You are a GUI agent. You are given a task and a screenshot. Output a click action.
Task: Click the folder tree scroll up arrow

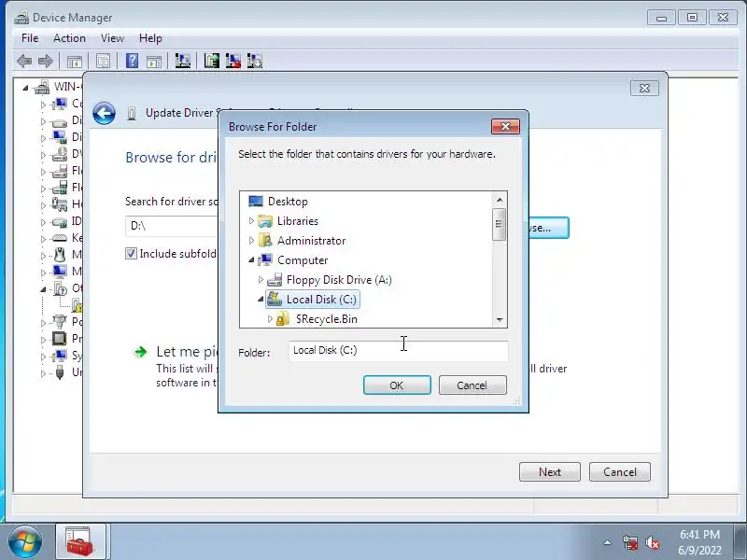pyautogui.click(x=500, y=200)
